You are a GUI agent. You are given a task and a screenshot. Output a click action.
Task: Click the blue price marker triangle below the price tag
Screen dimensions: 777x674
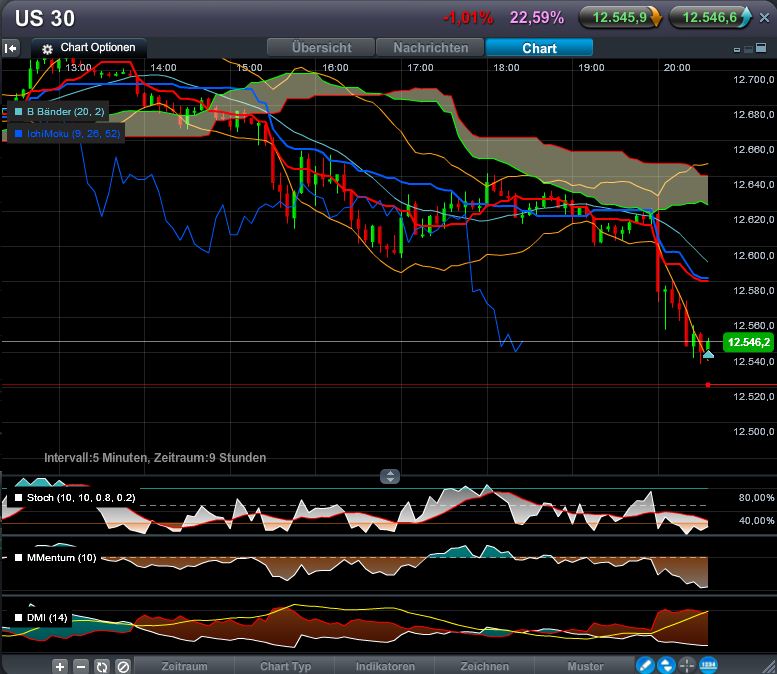[x=708, y=354]
